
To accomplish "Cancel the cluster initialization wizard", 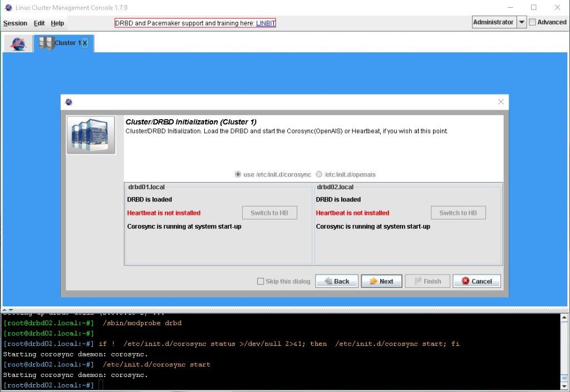I will click(x=476, y=281).
